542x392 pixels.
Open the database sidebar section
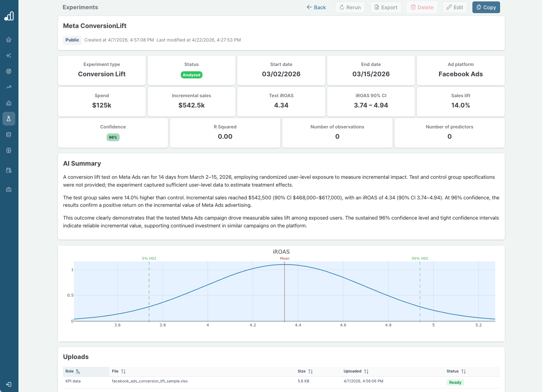click(x=9, y=134)
